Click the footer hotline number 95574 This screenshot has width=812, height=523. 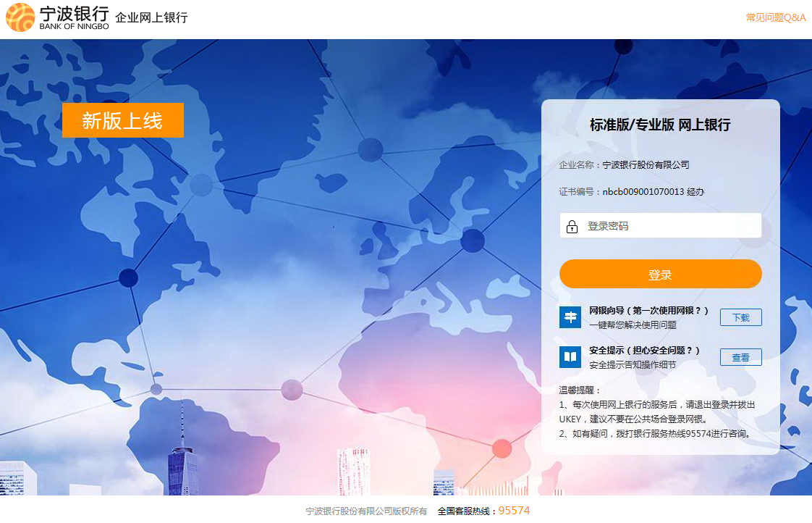click(514, 511)
